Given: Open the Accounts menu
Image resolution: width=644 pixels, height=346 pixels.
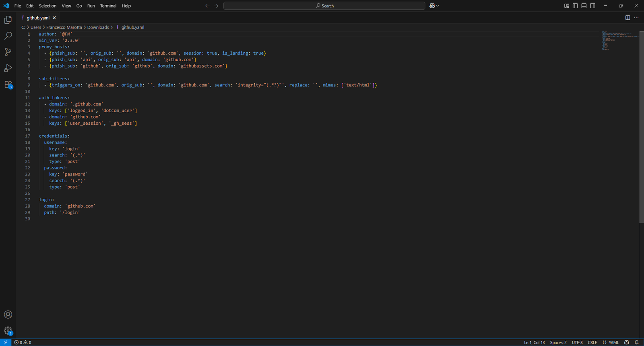Looking at the screenshot, I should click(8, 315).
